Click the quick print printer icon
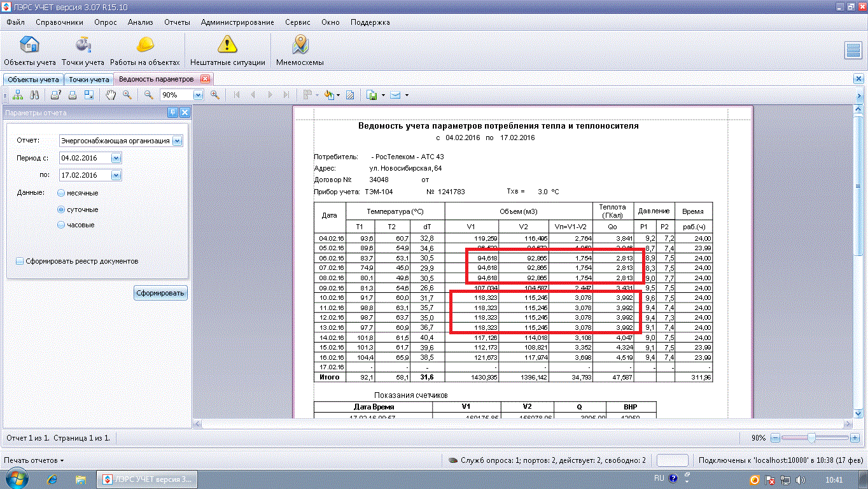Image resolution: width=868 pixels, height=489 pixels. pos(73,95)
